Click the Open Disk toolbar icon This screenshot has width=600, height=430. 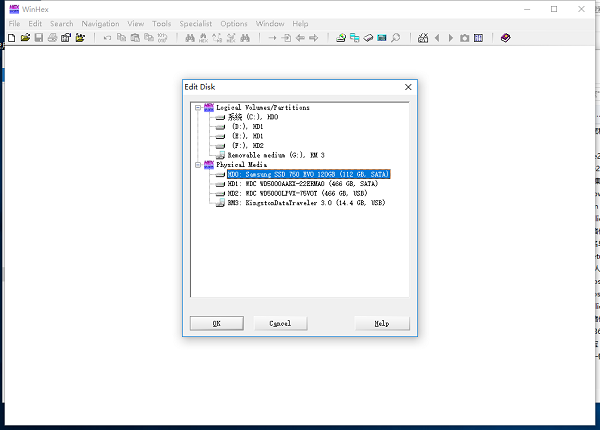(341, 38)
